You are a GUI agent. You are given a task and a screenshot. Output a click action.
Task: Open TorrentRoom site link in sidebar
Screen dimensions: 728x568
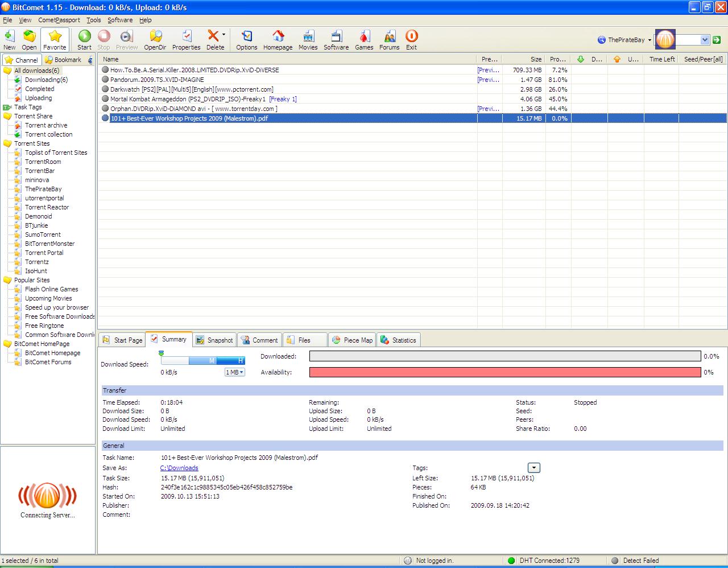[43, 162]
